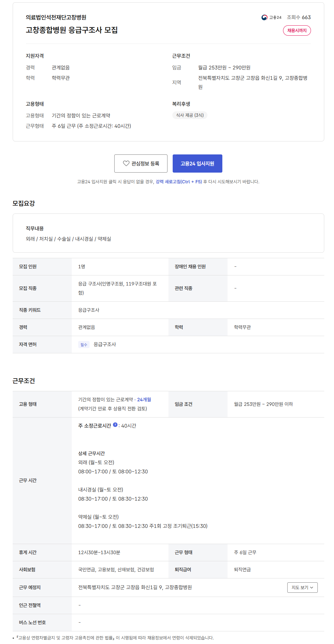The image size is (334, 644).
Task: Click 기간의 정함이 있는 근로계약 in 고용형태 summary
Action: point(81,115)
